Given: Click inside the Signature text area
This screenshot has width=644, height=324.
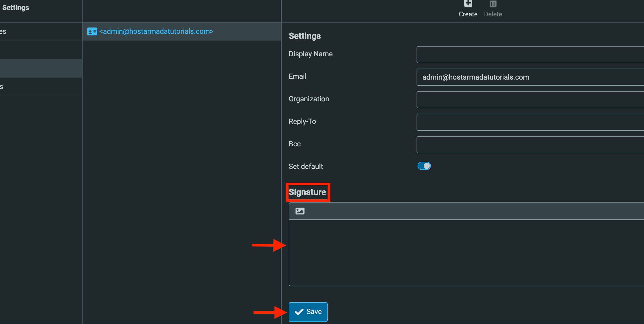Looking at the screenshot, I should coord(466,253).
